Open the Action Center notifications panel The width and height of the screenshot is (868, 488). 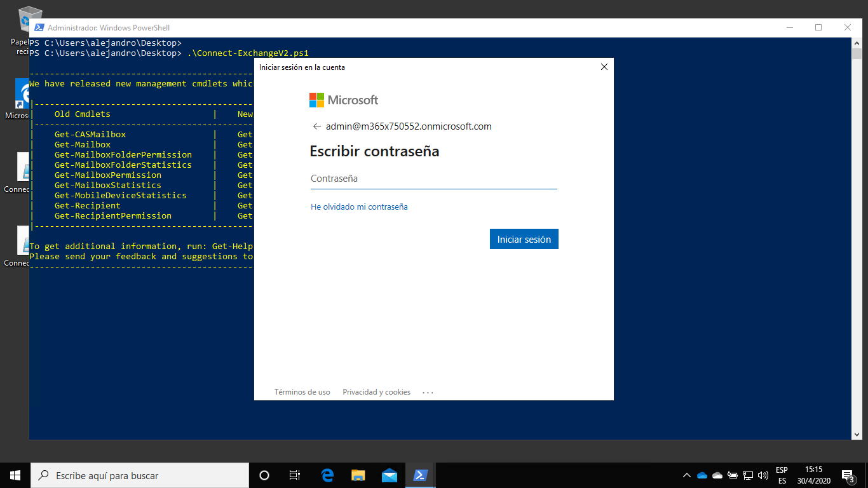pos(848,475)
